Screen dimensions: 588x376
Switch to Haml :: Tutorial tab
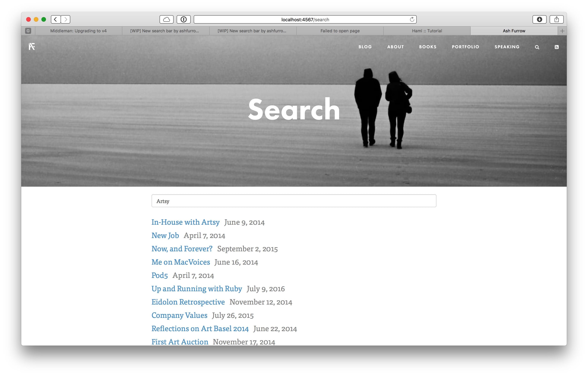(427, 31)
